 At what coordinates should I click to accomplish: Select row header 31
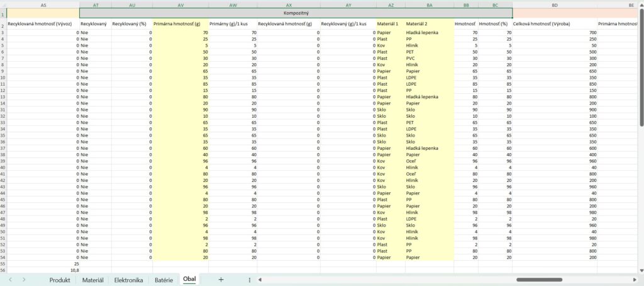pos(3,110)
